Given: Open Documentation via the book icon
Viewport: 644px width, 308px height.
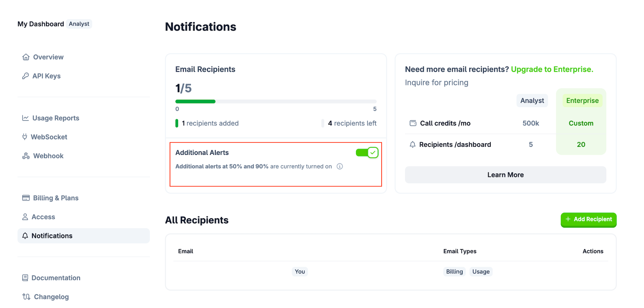Looking at the screenshot, I should [25, 278].
